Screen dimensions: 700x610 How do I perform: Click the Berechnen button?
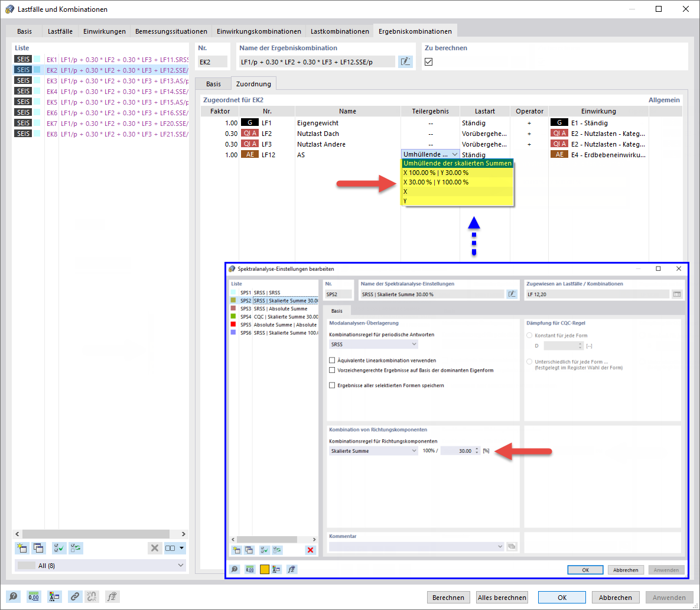pyautogui.click(x=448, y=598)
